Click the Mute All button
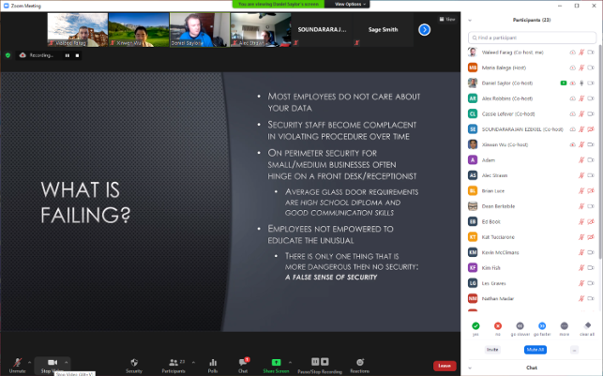This screenshot has height=376, width=603. coord(535,349)
